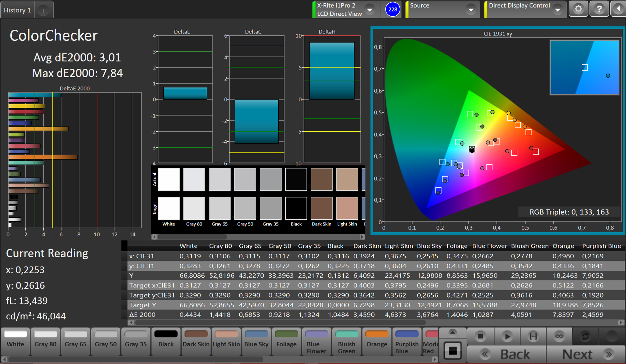The image size is (626, 364).
Task: Switch to the History 1 tab
Action: click(x=17, y=10)
